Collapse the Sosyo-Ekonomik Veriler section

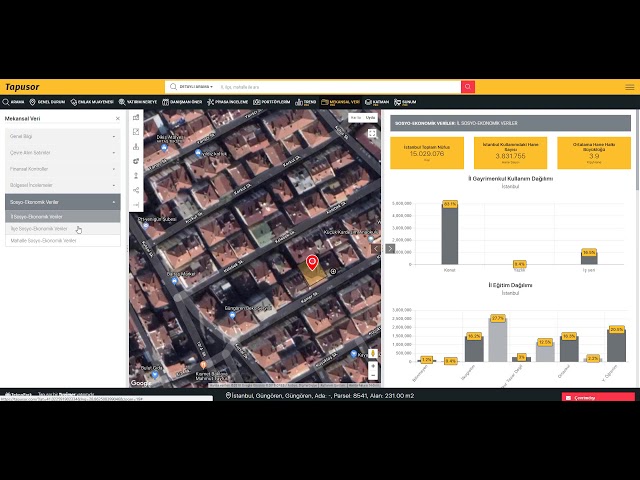62,202
